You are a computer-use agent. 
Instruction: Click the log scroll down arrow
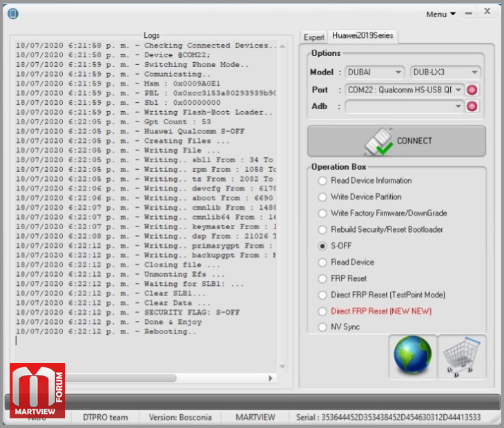click(282, 367)
